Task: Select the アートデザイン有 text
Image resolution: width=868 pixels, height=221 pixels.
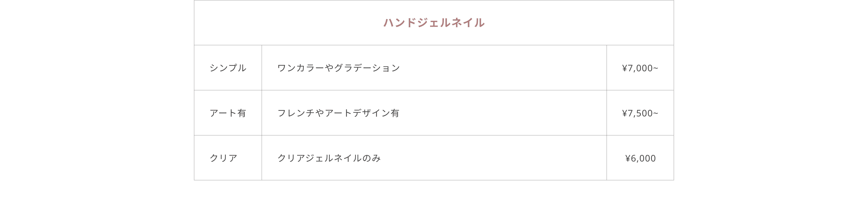Action: pos(362,113)
